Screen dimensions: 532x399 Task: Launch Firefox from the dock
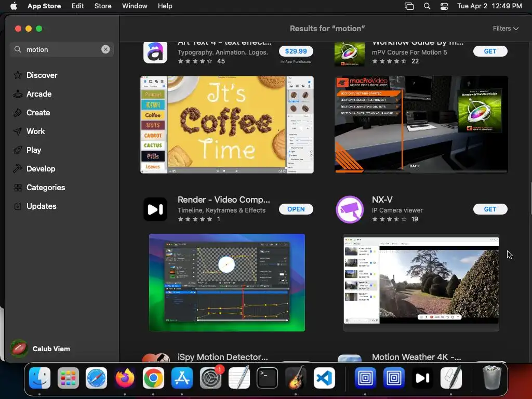(x=125, y=378)
